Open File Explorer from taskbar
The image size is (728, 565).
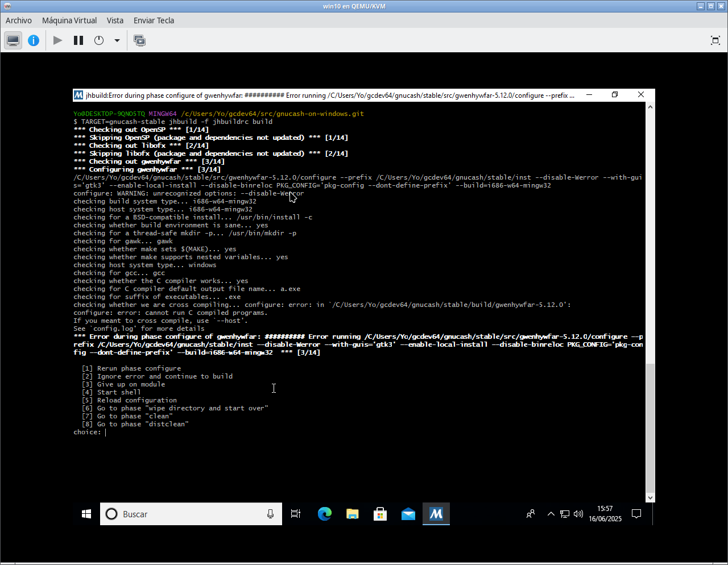(x=352, y=514)
